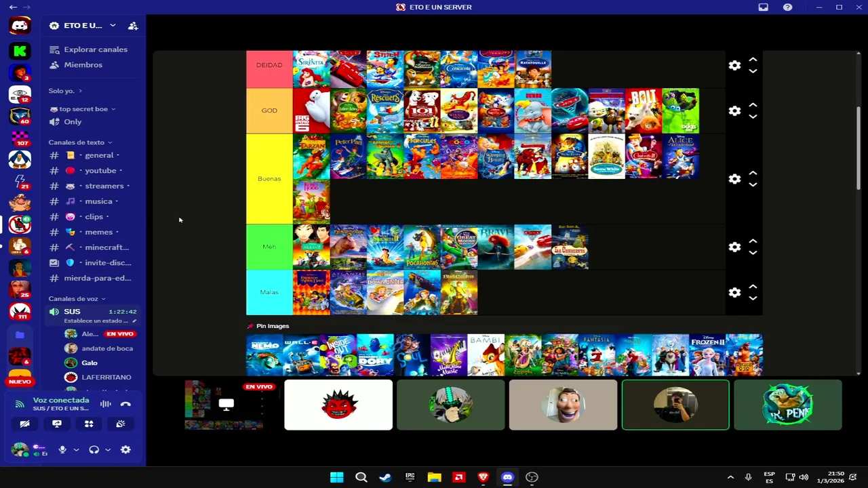Open the help icon in title bar
This screenshot has height=488, width=868.
tap(787, 7)
